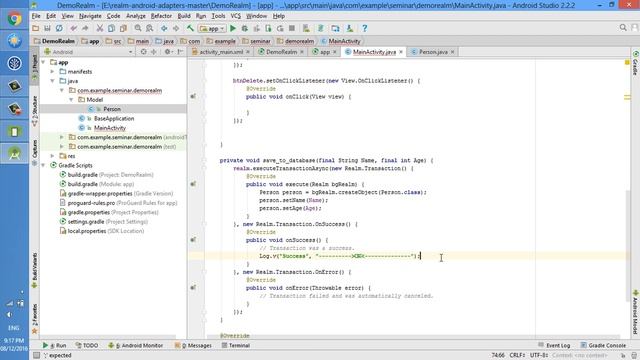Collapse the Gradle Scripts node
640x360 pixels.
43,166
